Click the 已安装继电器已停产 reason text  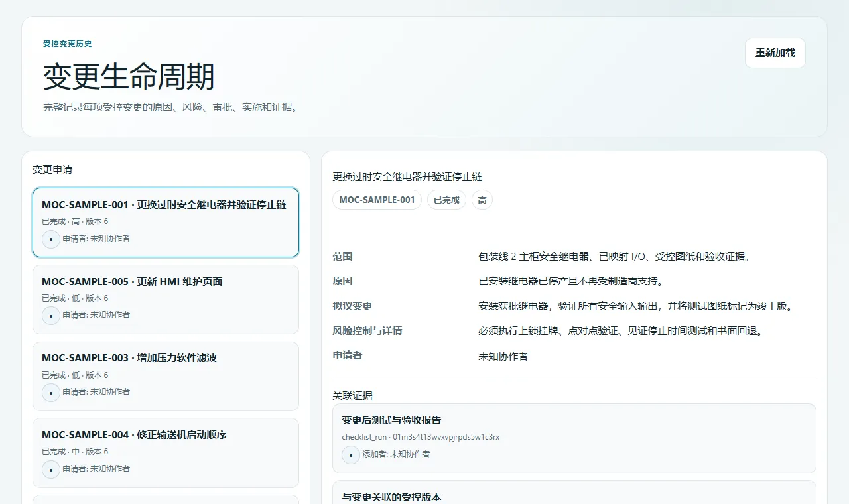570,281
